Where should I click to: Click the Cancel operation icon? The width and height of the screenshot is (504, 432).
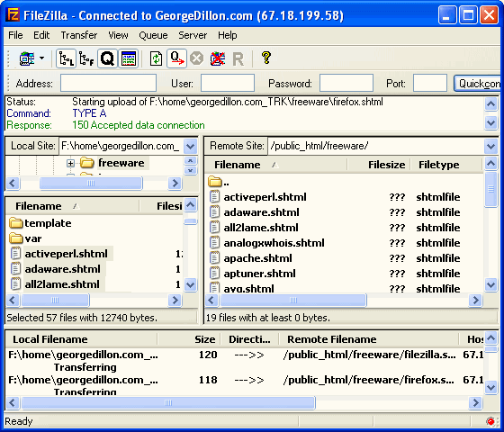tap(197, 58)
